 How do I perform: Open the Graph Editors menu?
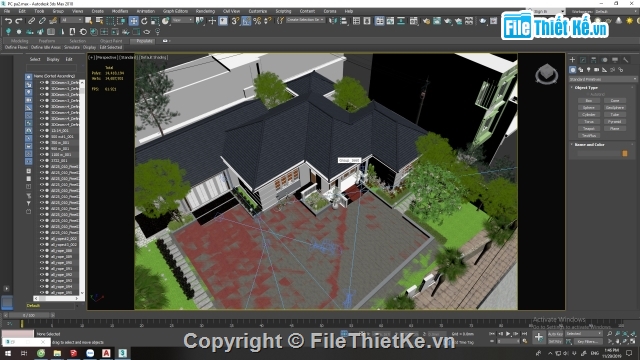(176, 11)
